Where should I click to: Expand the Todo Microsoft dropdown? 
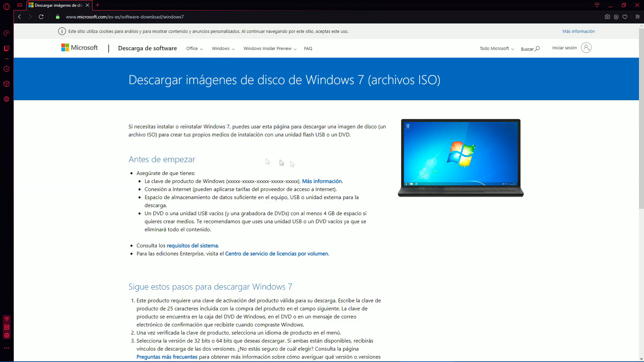(x=497, y=49)
